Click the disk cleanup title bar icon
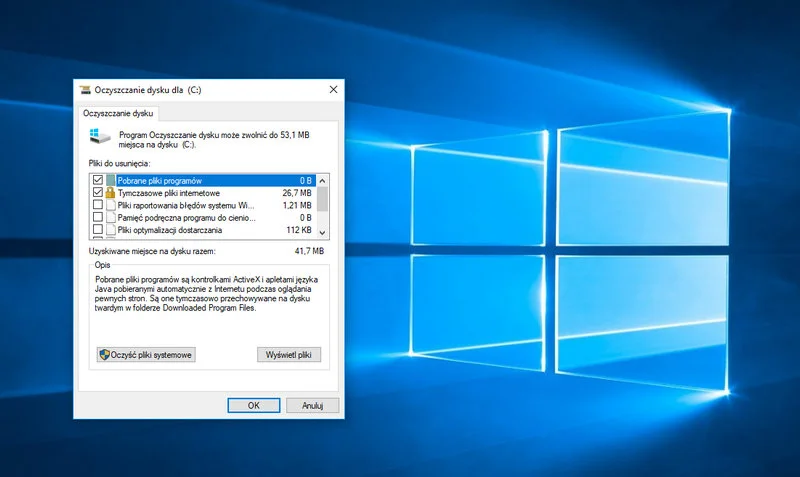The height and width of the screenshot is (477, 800). (86, 90)
